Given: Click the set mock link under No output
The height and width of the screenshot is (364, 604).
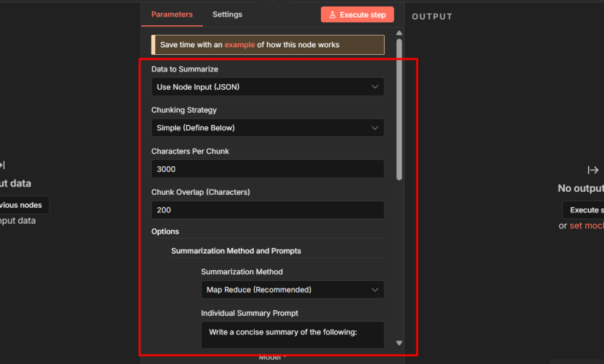Looking at the screenshot, I should click(x=586, y=225).
